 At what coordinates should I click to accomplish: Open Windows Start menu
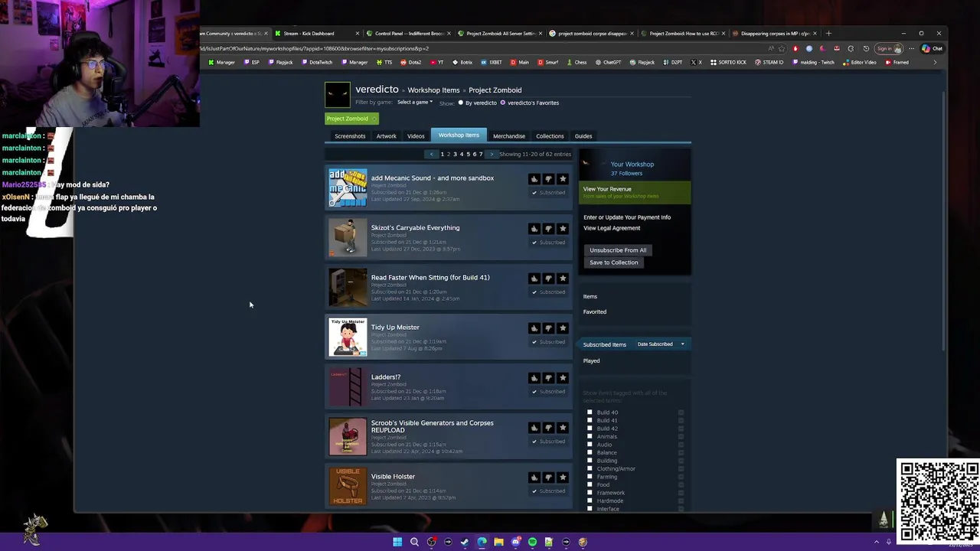click(x=397, y=542)
